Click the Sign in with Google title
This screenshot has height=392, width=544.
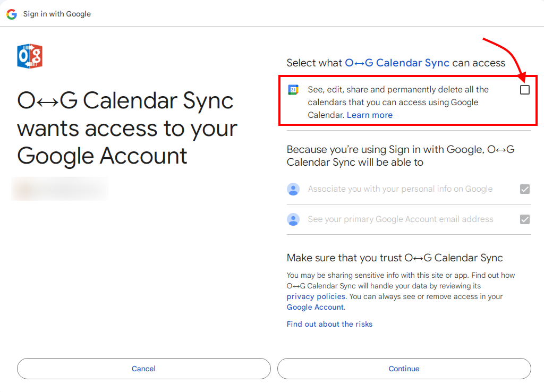pyautogui.click(x=57, y=14)
